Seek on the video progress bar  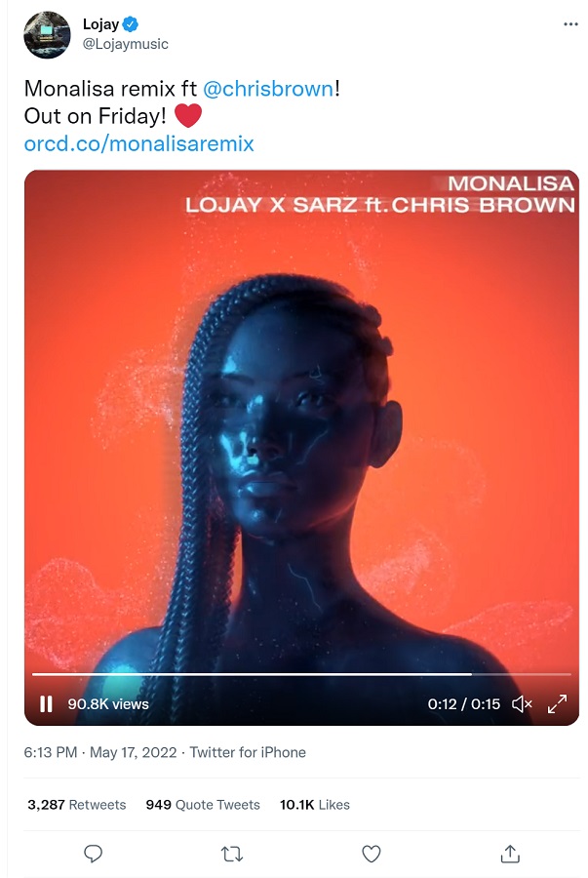301,674
